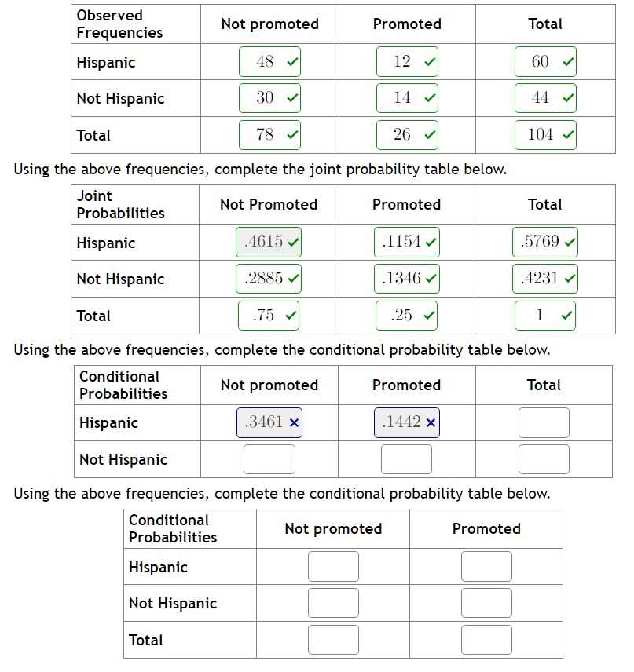
Task: Click the joint probability field showing .4615
Action: click(269, 242)
